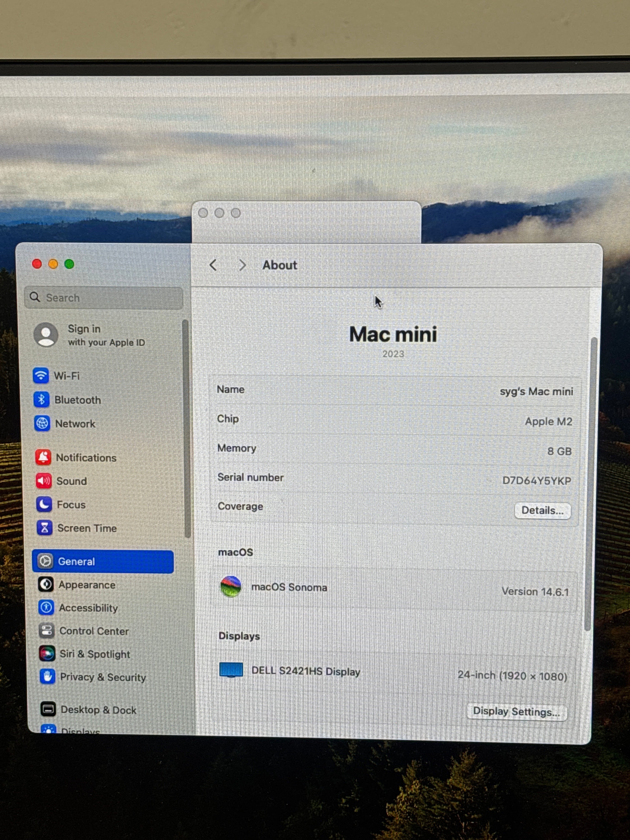Image resolution: width=630 pixels, height=840 pixels.
Task: Open Control Center icon
Action: click(47, 631)
